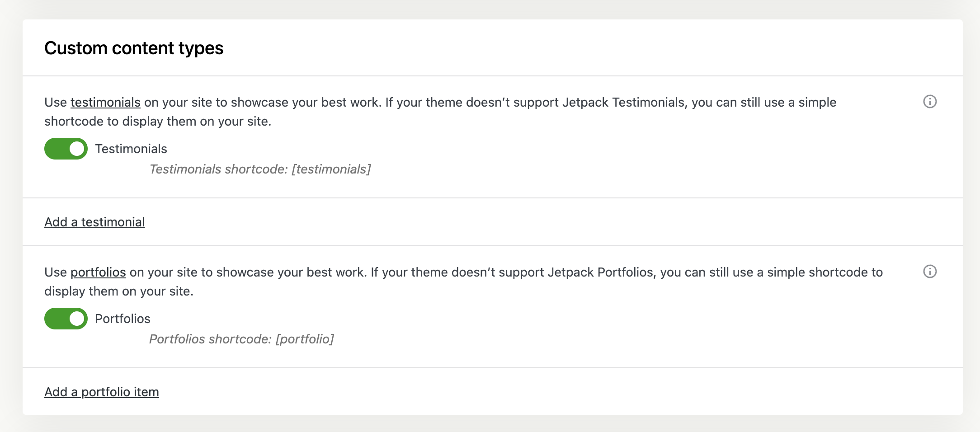Turn off the Portfolios toggle switch

[66, 319]
